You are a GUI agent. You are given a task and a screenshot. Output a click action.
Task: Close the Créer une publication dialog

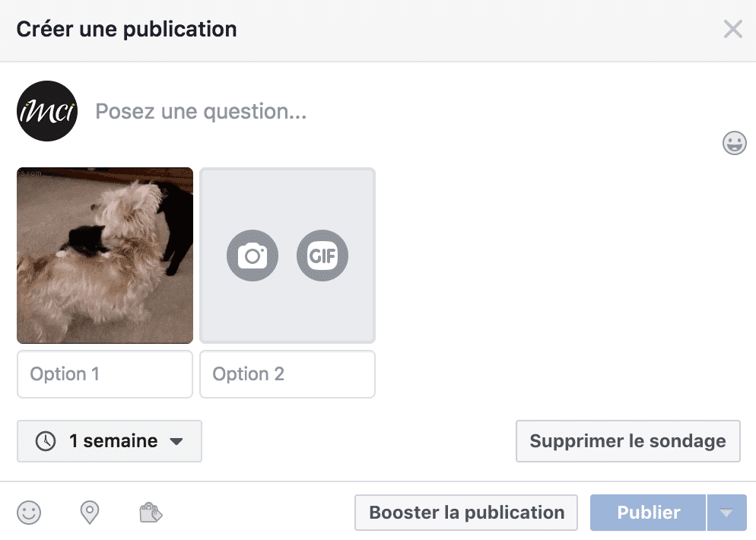(x=732, y=30)
